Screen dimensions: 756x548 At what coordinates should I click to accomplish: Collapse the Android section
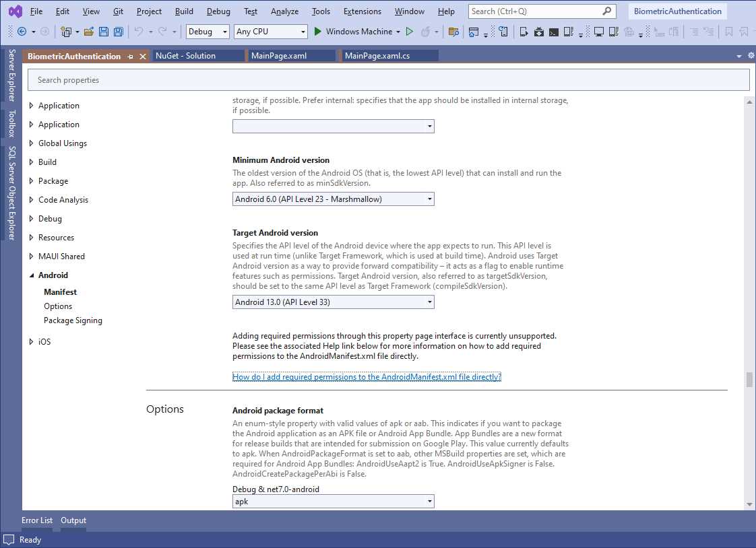coord(32,275)
